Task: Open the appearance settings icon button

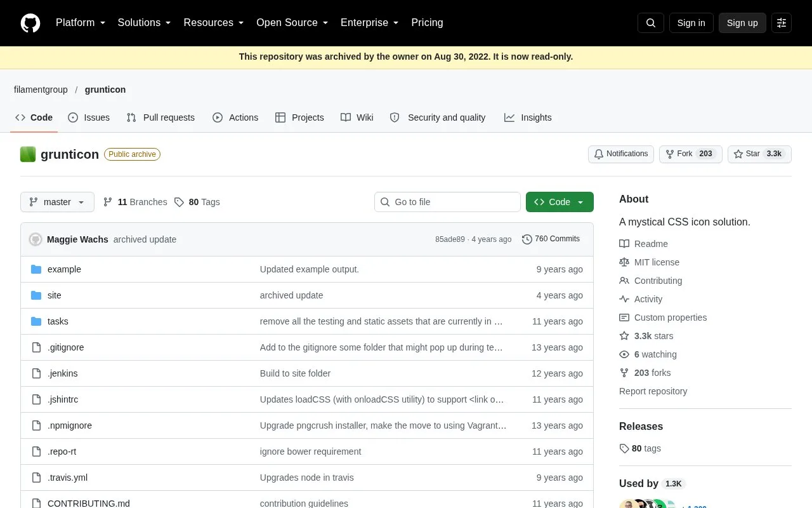Action: [782, 23]
